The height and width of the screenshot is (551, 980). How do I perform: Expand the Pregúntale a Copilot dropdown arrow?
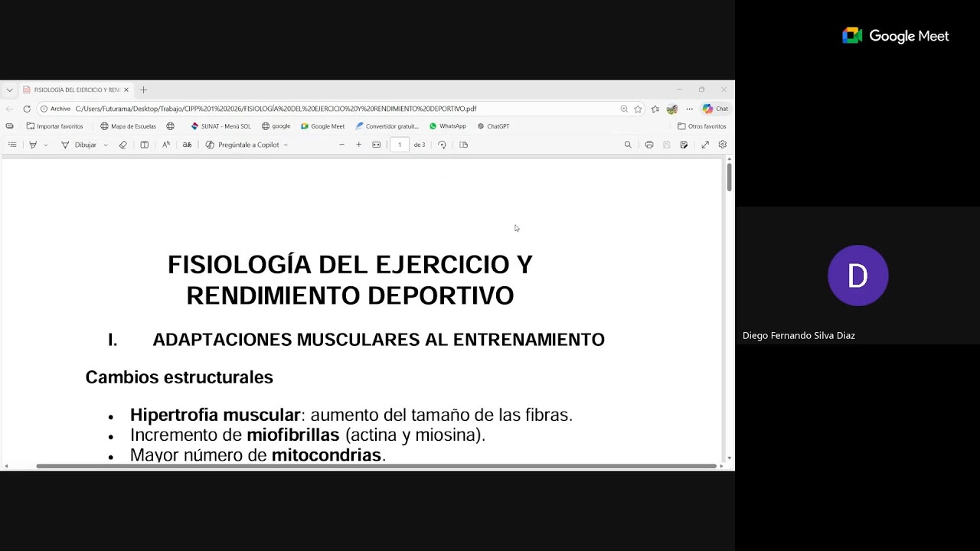coord(286,145)
